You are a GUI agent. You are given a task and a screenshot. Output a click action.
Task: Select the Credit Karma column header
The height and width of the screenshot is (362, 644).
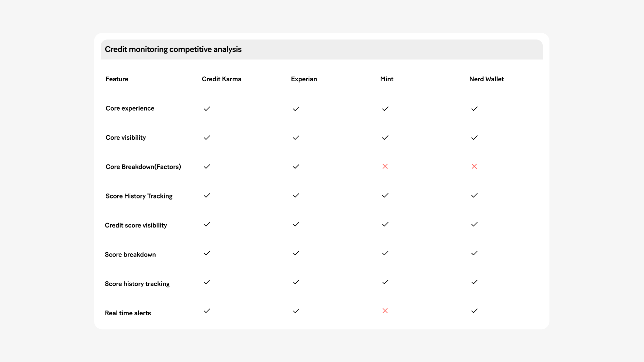click(222, 79)
